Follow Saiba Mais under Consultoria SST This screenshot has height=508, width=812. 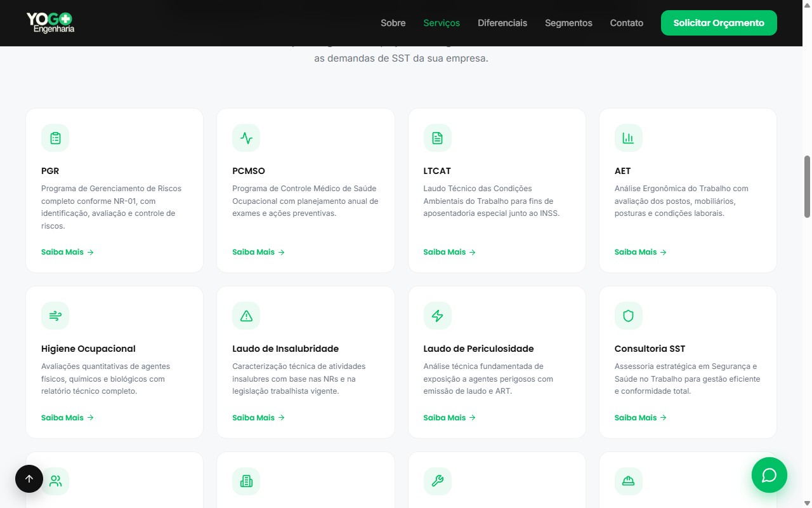640,418
